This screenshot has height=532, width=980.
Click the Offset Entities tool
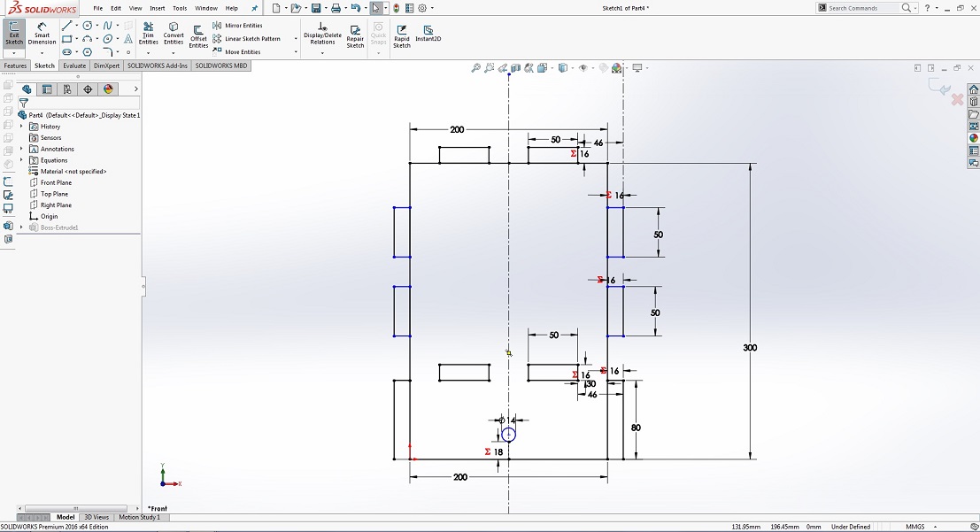click(198, 37)
